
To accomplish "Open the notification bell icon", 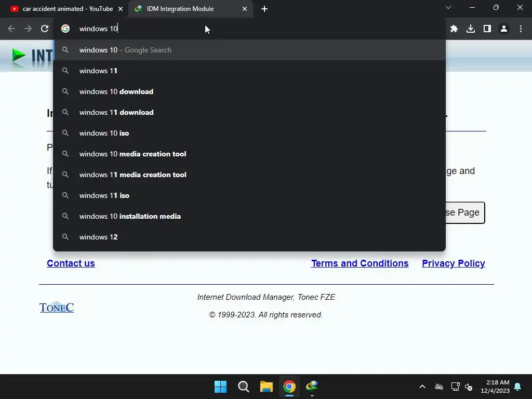I will click(518, 387).
